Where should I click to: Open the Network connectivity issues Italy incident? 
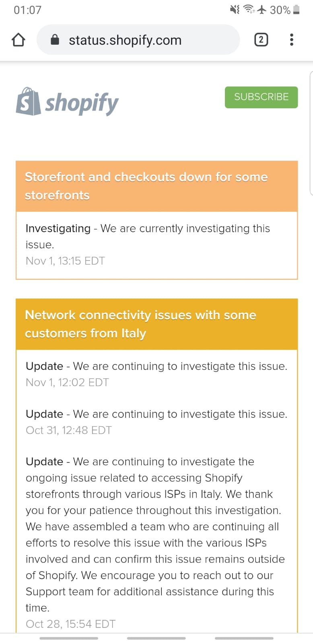(x=140, y=324)
